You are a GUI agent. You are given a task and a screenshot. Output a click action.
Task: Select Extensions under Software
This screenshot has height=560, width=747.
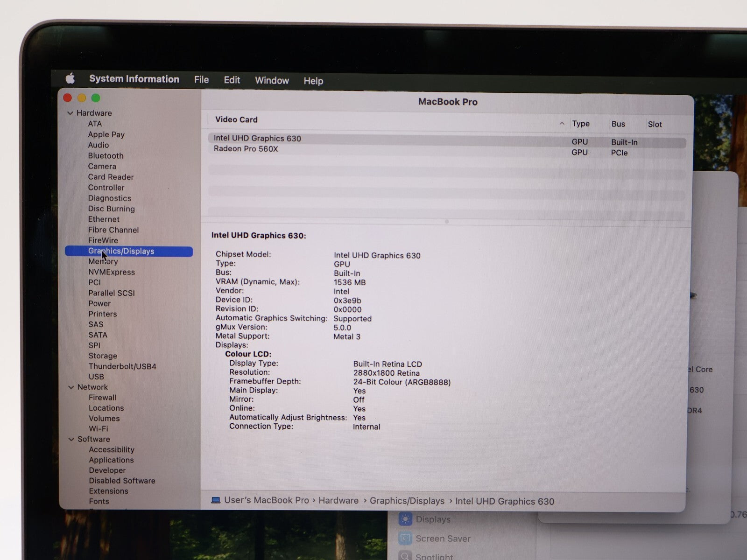[108, 491]
